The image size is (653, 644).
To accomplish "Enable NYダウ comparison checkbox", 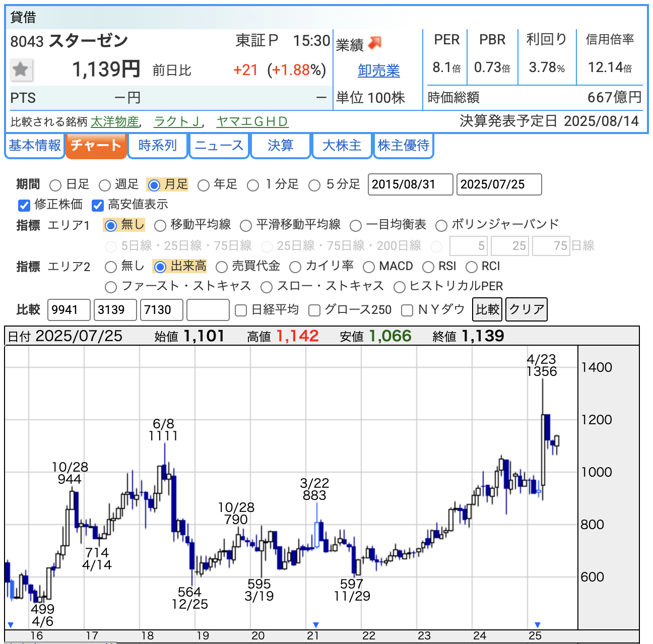I will (407, 310).
